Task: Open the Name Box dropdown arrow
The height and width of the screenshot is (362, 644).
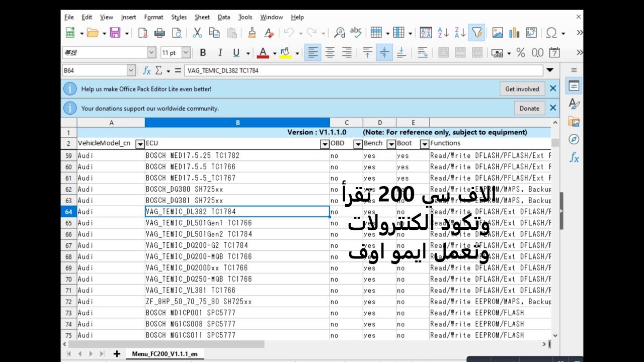Action: (x=131, y=70)
